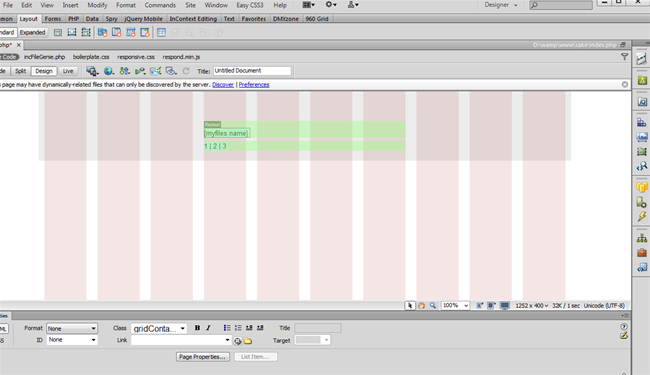The width and height of the screenshot is (650, 375).
Task: Click the Spry Collapsible Panel icon
Action: click(x=145, y=32)
